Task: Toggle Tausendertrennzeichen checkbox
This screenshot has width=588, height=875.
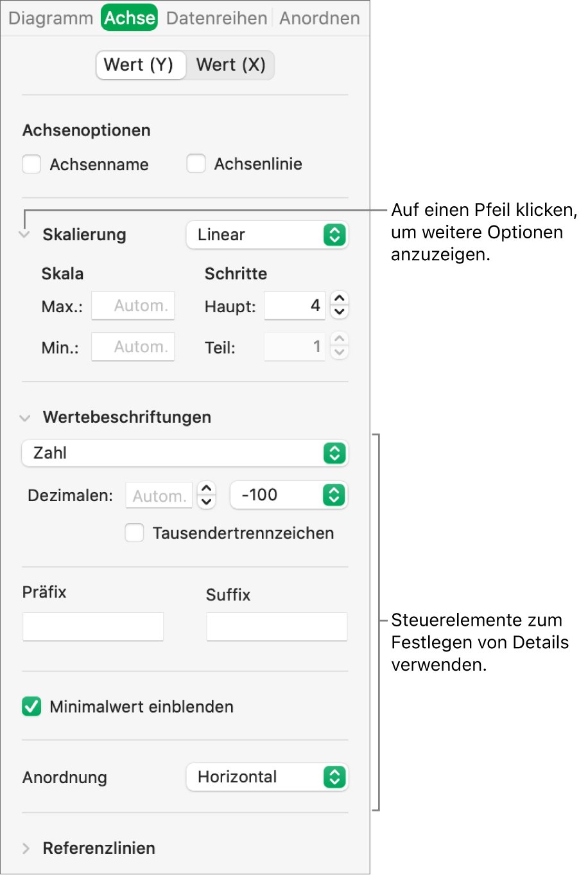Action: pyautogui.click(x=134, y=533)
